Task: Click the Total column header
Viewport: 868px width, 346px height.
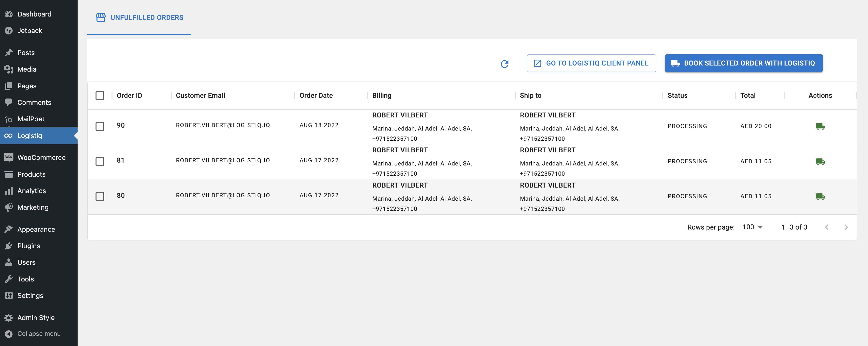Action: point(748,95)
